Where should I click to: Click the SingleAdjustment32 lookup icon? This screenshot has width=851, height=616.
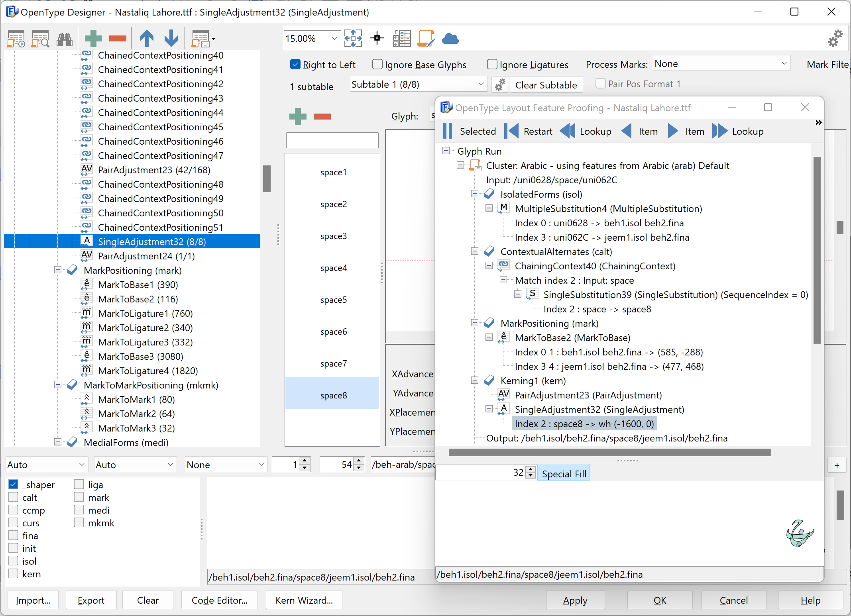[88, 241]
